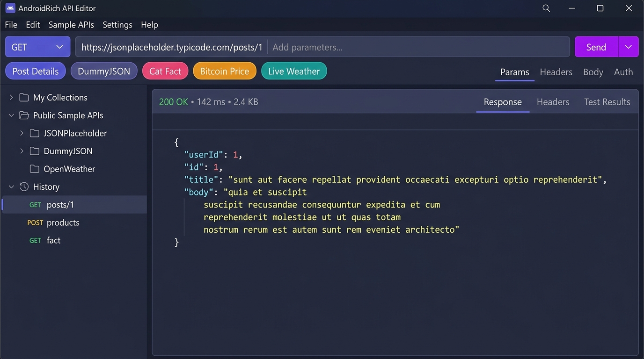This screenshot has width=644, height=359.
Task: Select the My Collections label
Action: (60, 97)
